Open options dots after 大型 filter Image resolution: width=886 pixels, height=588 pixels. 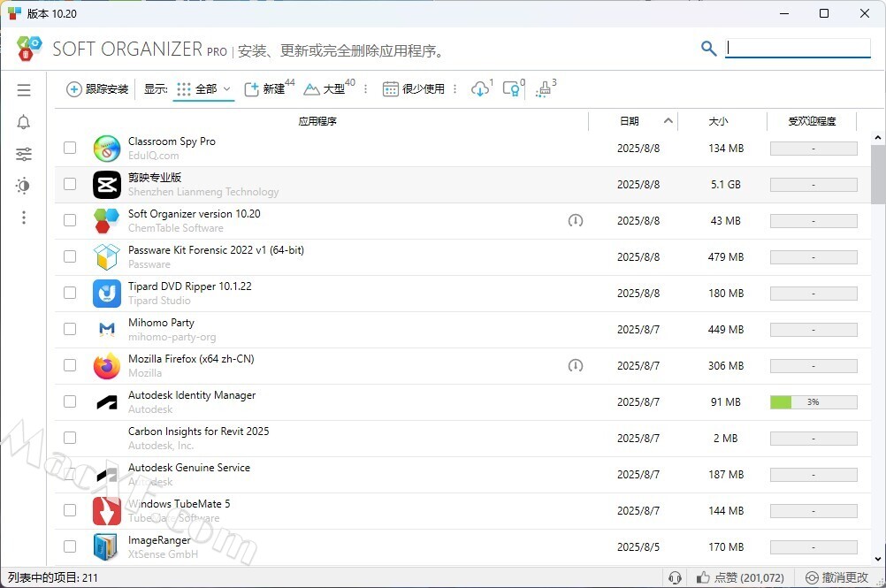coord(365,89)
